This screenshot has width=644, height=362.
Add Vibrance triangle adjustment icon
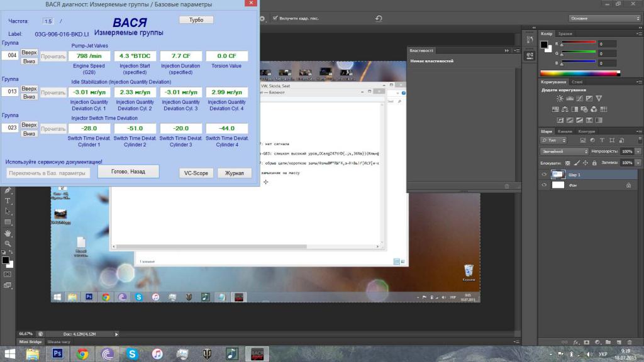(x=599, y=99)
